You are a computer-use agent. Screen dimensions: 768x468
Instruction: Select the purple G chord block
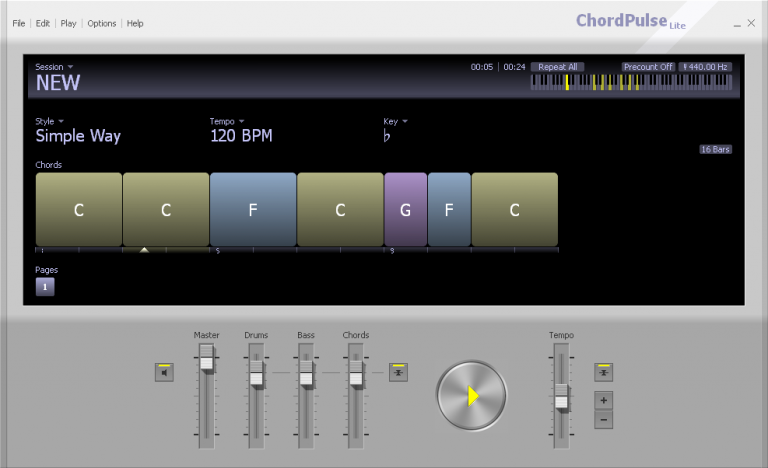(405, 210)
